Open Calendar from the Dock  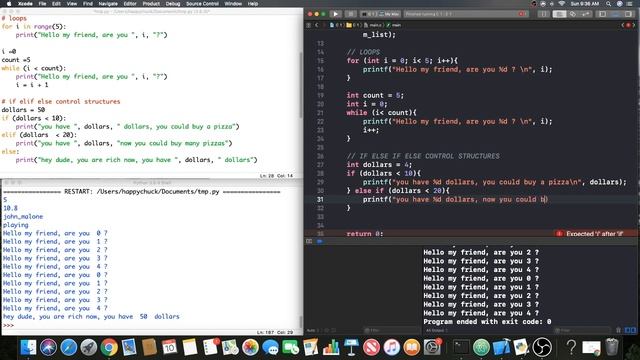169,347
